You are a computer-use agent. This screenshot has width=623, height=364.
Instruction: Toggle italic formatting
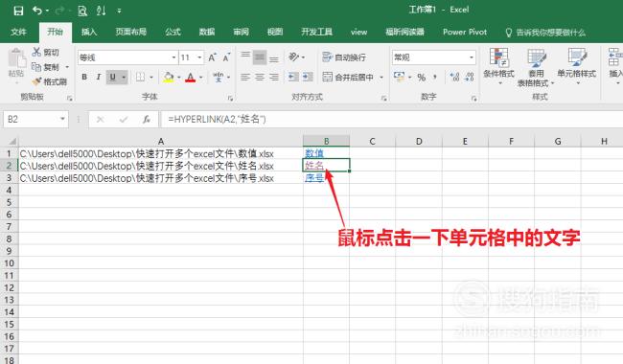coord(98,77)
